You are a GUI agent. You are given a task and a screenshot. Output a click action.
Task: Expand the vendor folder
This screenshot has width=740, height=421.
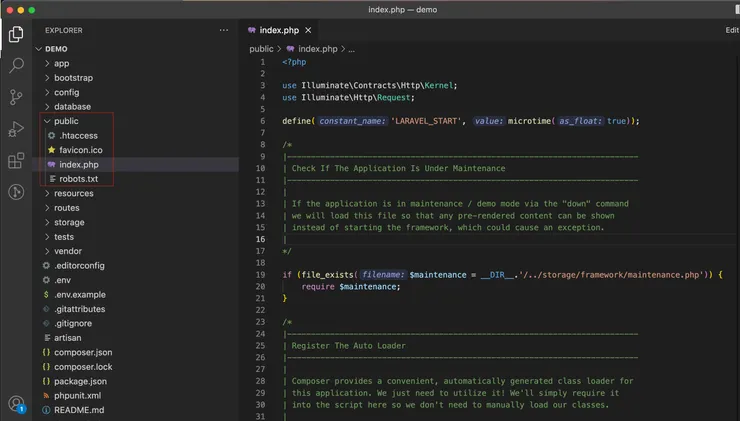click(67, 251)
